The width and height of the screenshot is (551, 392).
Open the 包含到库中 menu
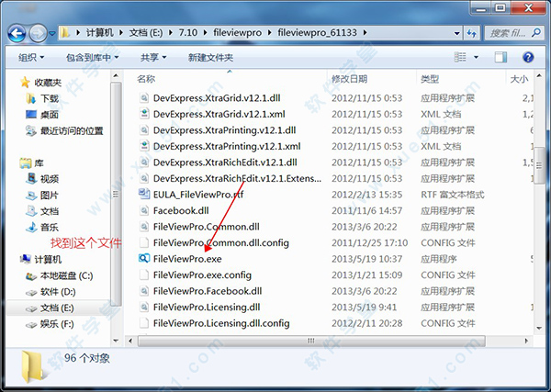click(x=93, y=57)
